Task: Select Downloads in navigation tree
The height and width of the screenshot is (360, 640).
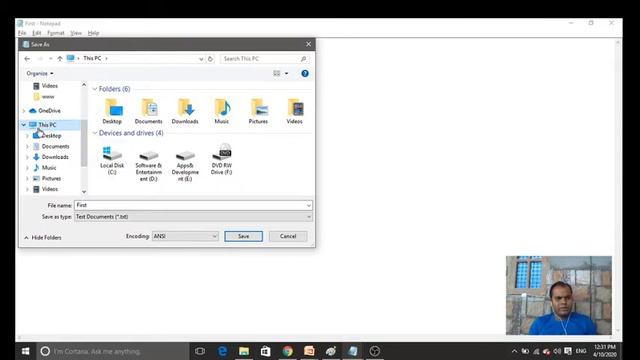Action: [x=55, y=157]
